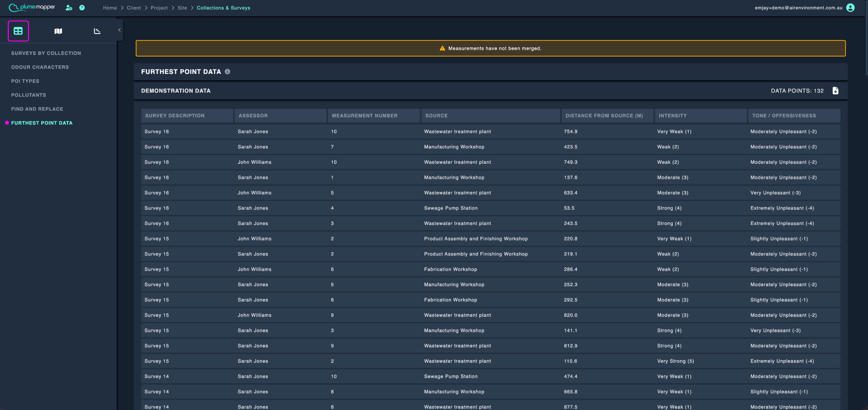This screenshot has width=868, height=410.
Task: Sort by Tone / Offensiveness column header
Action: pos(794,116)
